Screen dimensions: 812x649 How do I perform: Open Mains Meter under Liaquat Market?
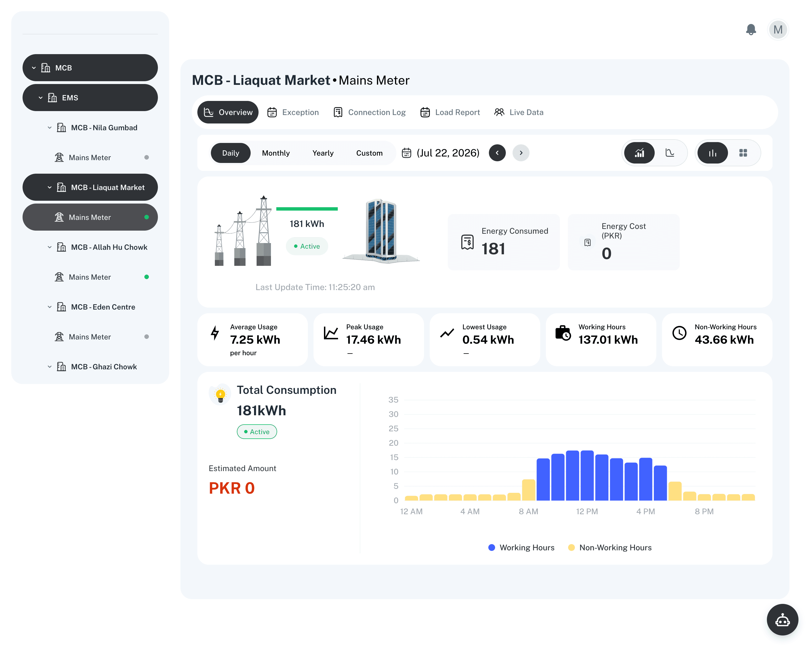click(x=90, y=217)
